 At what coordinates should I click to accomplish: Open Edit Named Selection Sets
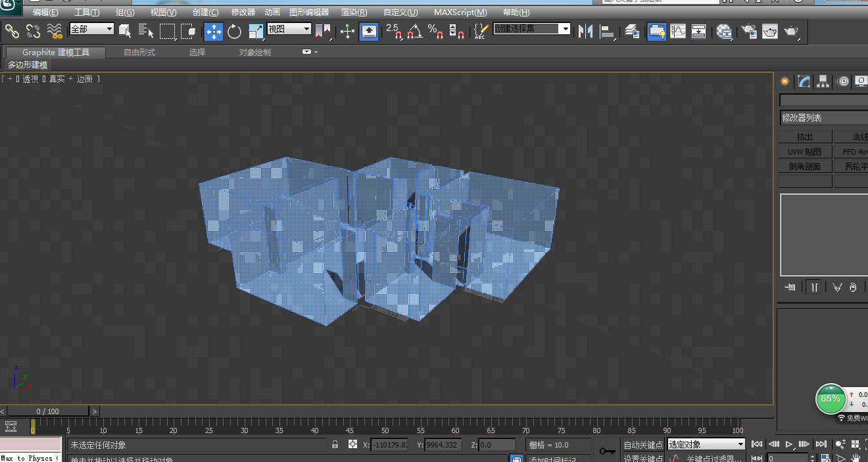pyautogui.click(x=482, y=30)
